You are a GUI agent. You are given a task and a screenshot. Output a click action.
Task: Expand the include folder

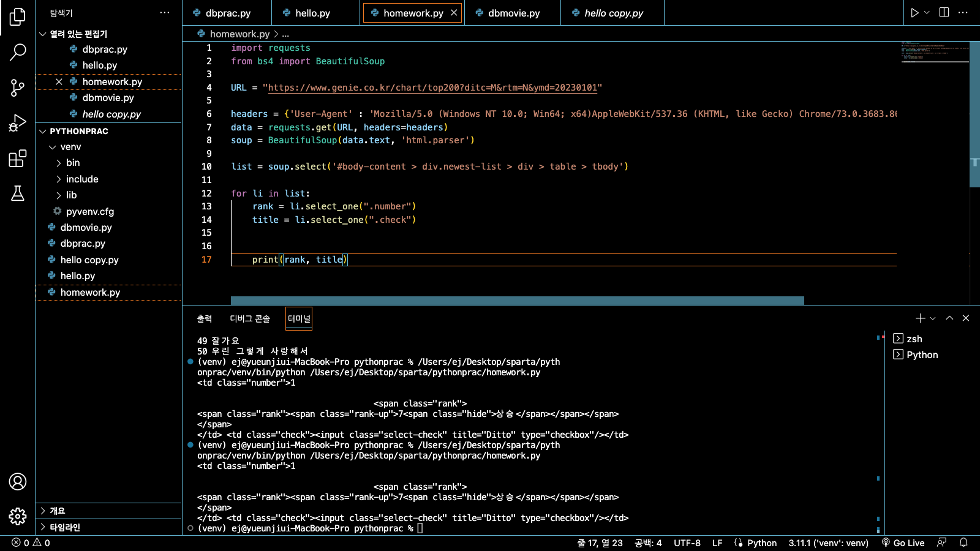108,179
